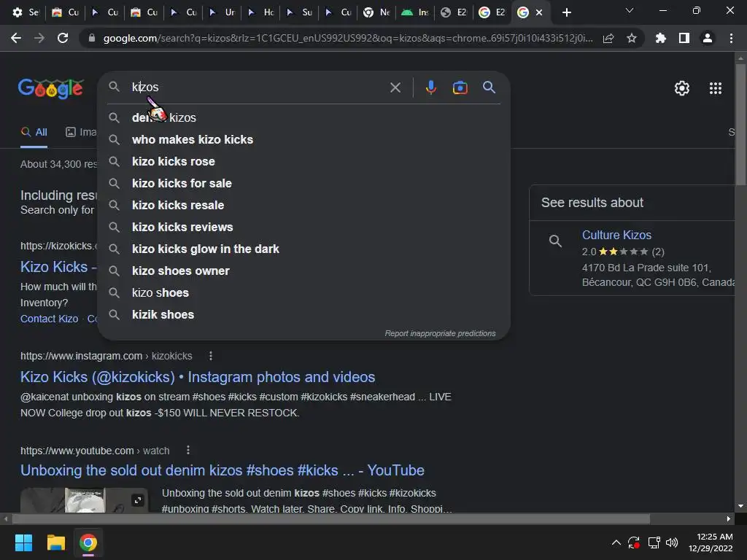The width and height of the screenshot is (747, 560).
Task: Open the Contact Kizo sitelink
Action: click(x=49, y=319)
